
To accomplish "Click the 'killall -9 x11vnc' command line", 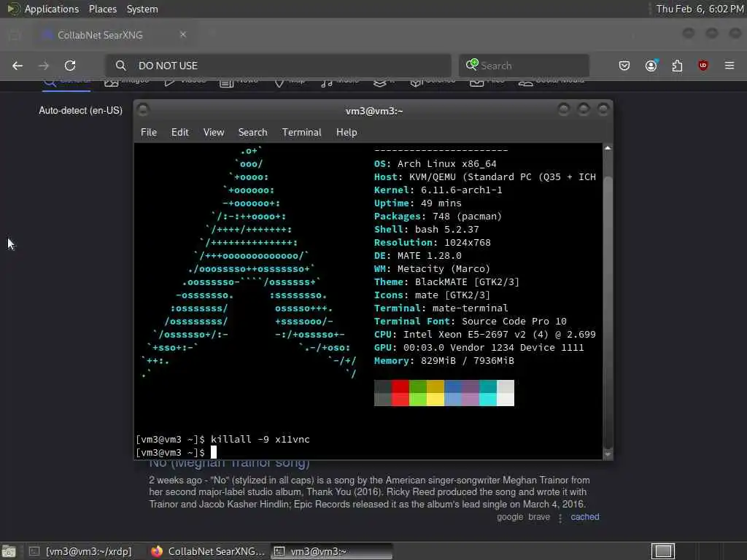I will pos(222,440).
